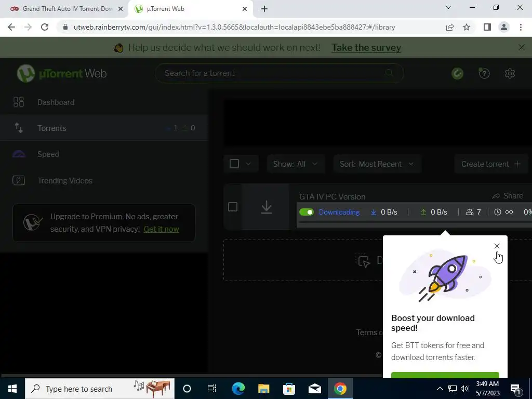Click the Trending Videos lightning icon
The height and width of the screenshot is (399, 532).
click(19, 180)
